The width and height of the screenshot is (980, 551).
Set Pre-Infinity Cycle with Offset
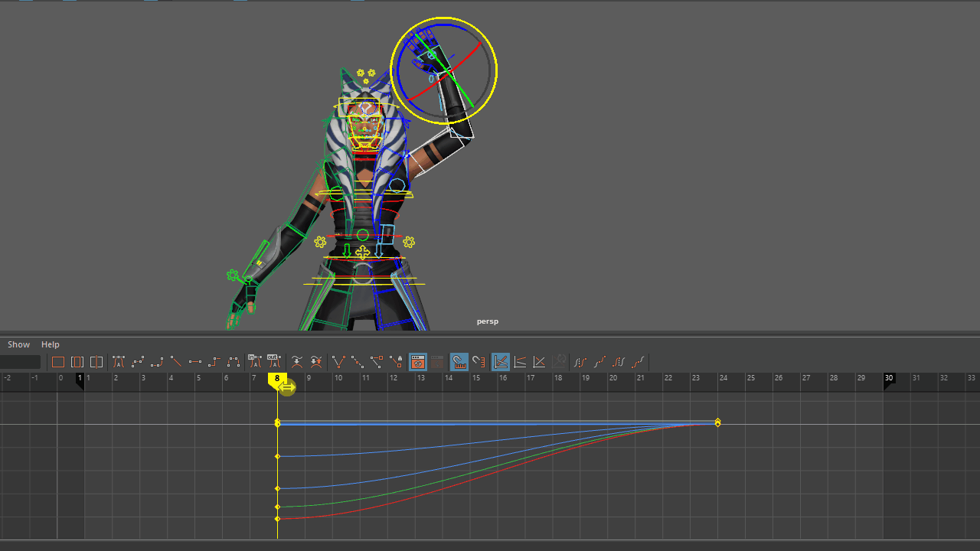coord(599,362)
